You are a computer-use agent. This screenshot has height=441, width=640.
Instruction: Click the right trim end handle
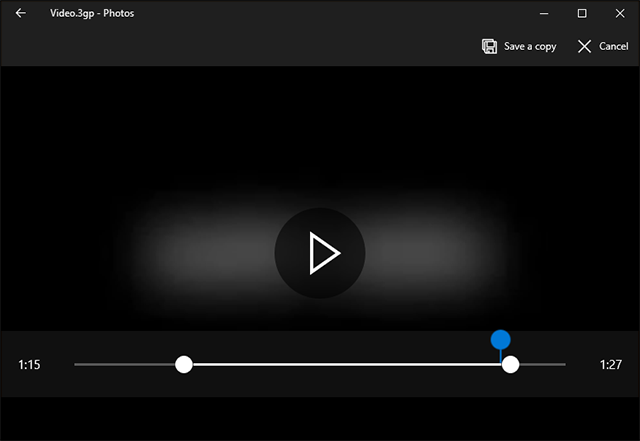[x=510, y=364]
